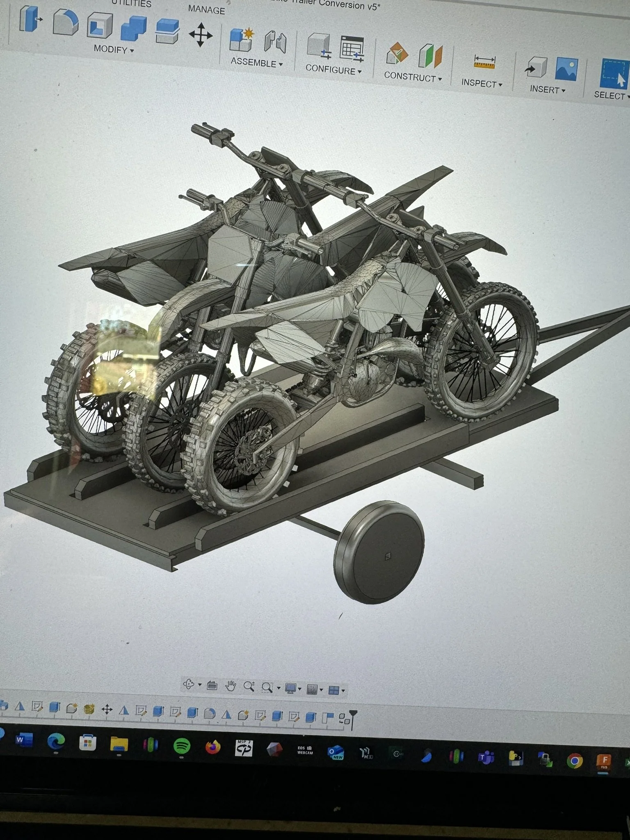
Task: Select the gold component feature in timeline
Action: coord(89,708)
